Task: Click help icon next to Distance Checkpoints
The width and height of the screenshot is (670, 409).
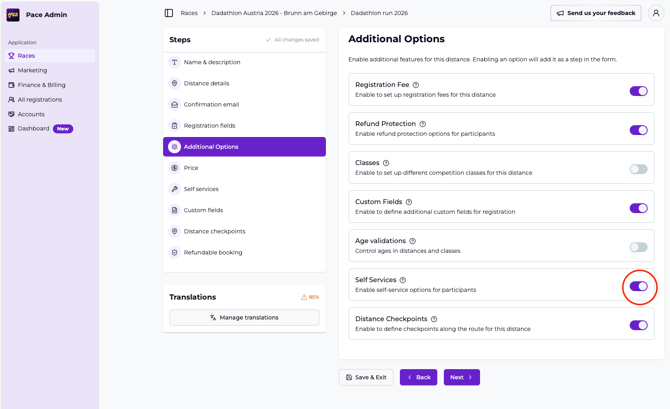Action: pos(434,319)
